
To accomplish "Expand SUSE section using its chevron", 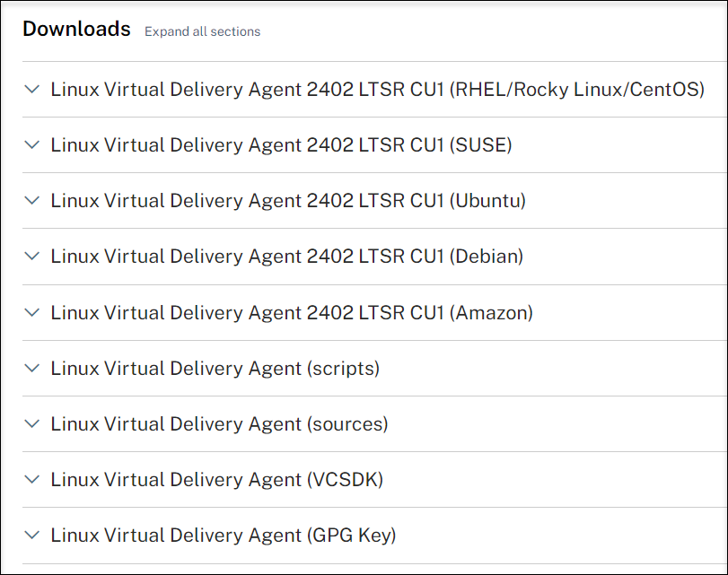I will [x=32, y=144].
